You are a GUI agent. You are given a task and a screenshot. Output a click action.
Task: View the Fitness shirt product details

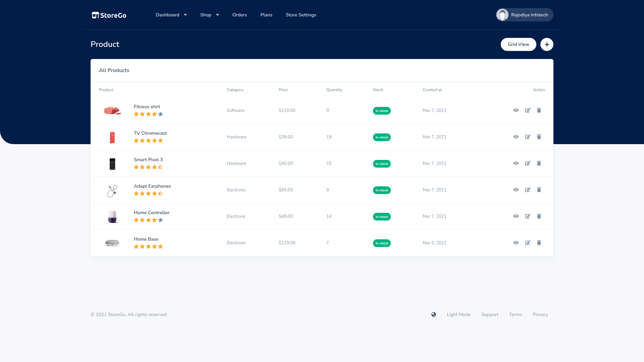point(516,110)
